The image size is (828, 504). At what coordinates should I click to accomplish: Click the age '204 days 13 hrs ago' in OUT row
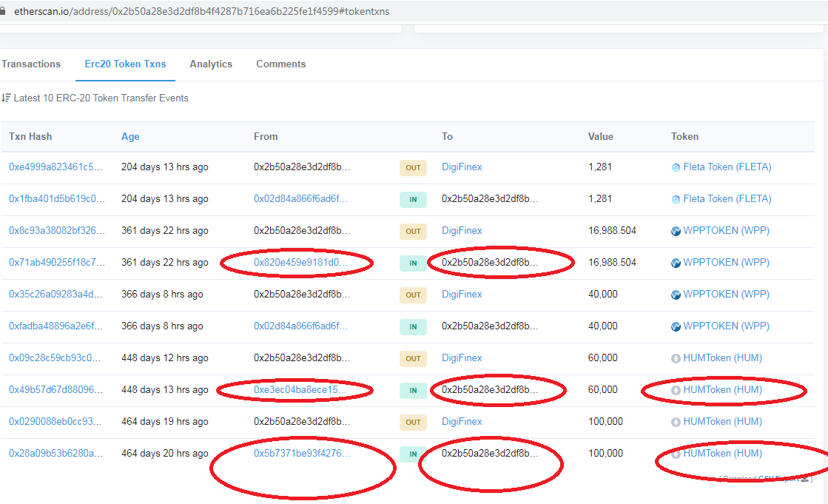pos(165,167)
